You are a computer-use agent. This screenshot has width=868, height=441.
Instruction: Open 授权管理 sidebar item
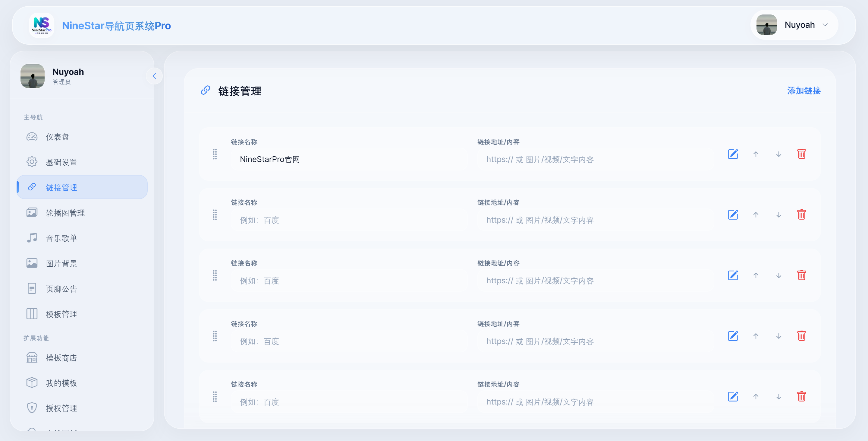point(82,408)
